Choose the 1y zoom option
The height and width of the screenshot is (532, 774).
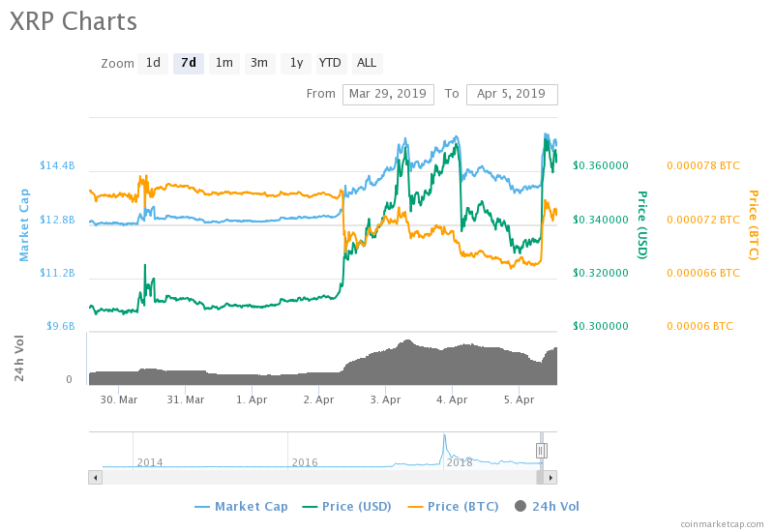coord(296,63)
